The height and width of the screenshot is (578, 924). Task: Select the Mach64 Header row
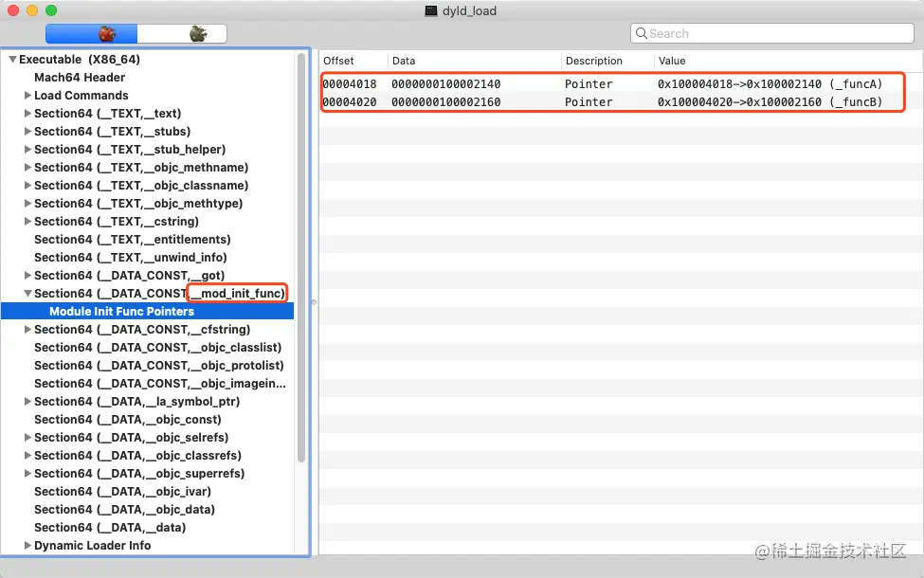click(x=147, y=77)
